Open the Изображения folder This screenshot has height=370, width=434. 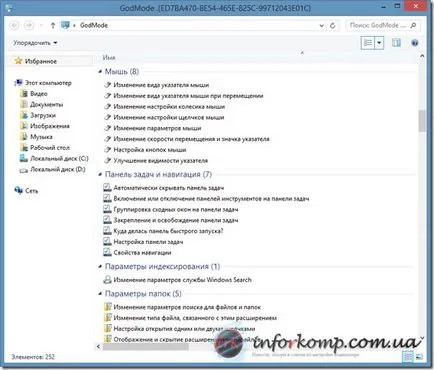pyautogui.click(x=45, y=126)
